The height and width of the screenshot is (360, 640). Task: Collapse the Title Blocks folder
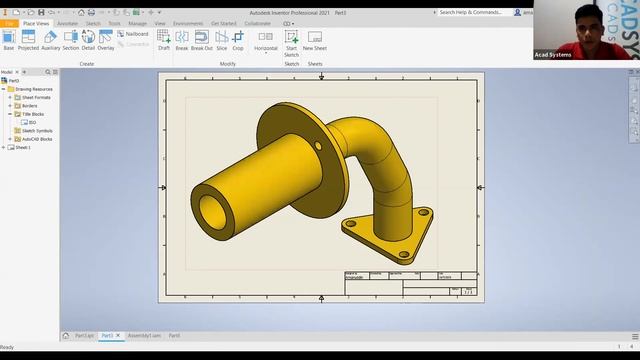click(10, 114)
